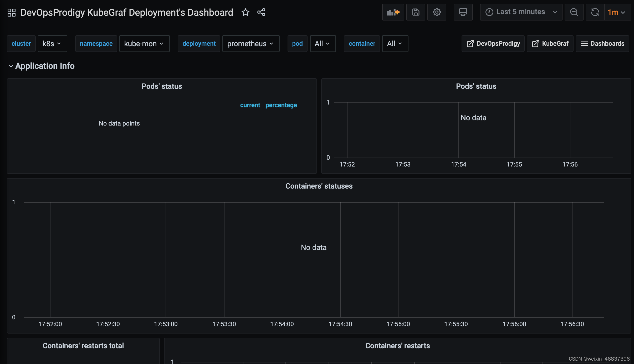Open Containers' statuses panel title menu
Image resolution: width=634 pixels, height=364 pixels.
pyautogui.click(x=319, y=186)
